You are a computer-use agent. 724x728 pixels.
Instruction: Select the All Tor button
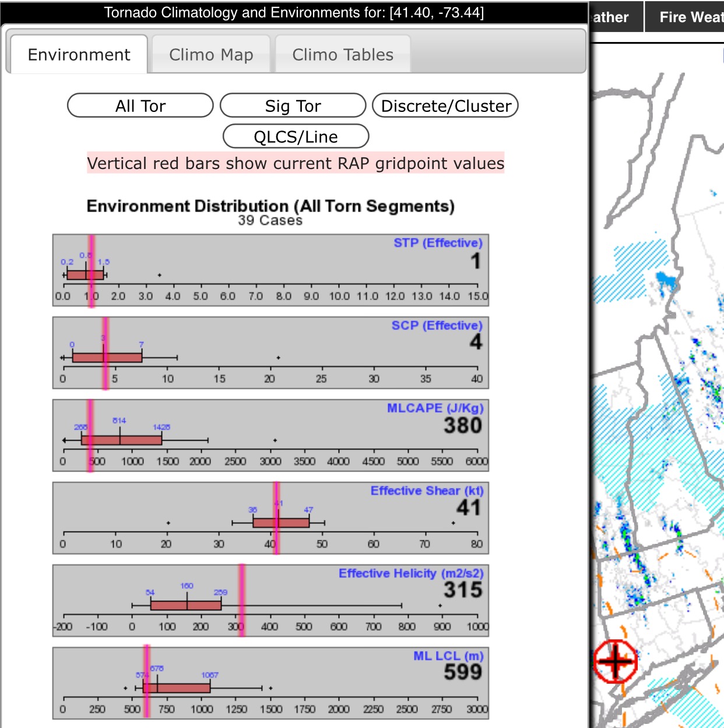pos(140,105)
